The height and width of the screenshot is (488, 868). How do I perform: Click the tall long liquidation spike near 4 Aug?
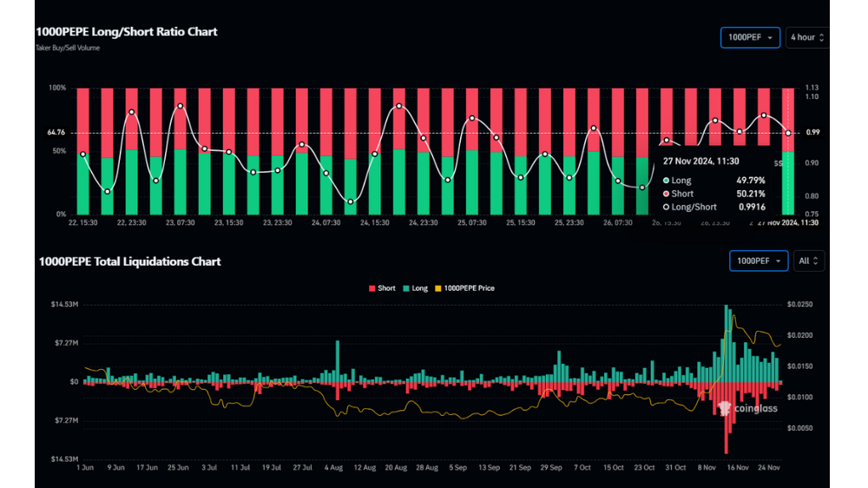337,361
